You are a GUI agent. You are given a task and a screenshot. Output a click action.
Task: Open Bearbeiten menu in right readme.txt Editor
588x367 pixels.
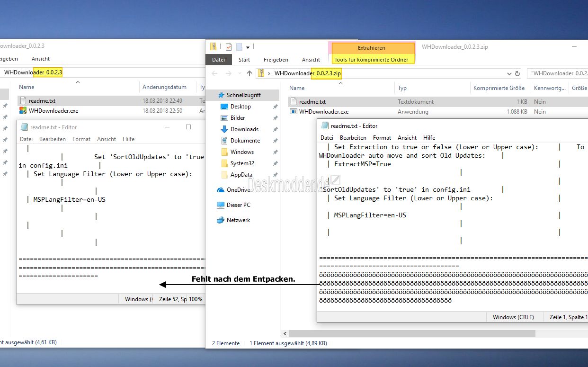click(x=353, y=137)
